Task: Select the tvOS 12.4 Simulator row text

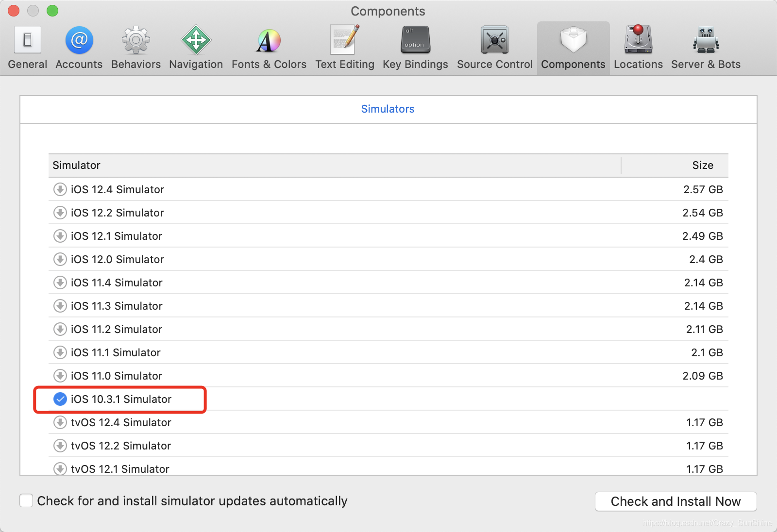Action: [121, 422]
